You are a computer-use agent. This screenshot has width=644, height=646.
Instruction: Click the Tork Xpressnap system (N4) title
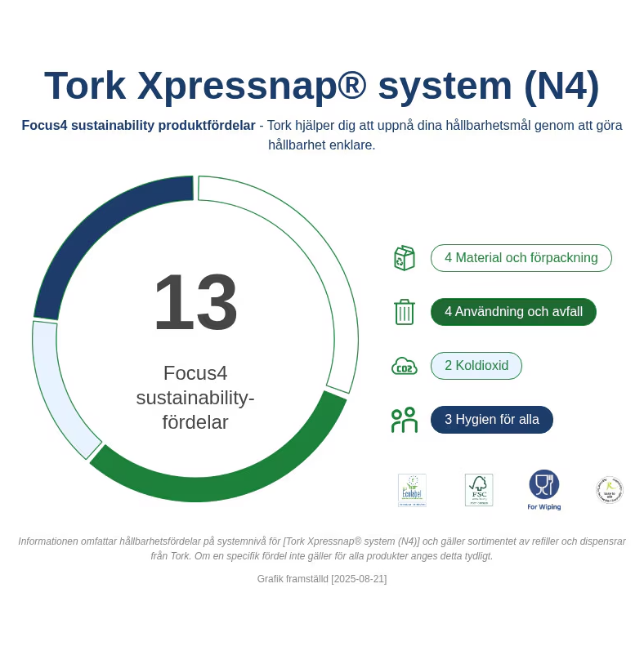coord(322,86)
